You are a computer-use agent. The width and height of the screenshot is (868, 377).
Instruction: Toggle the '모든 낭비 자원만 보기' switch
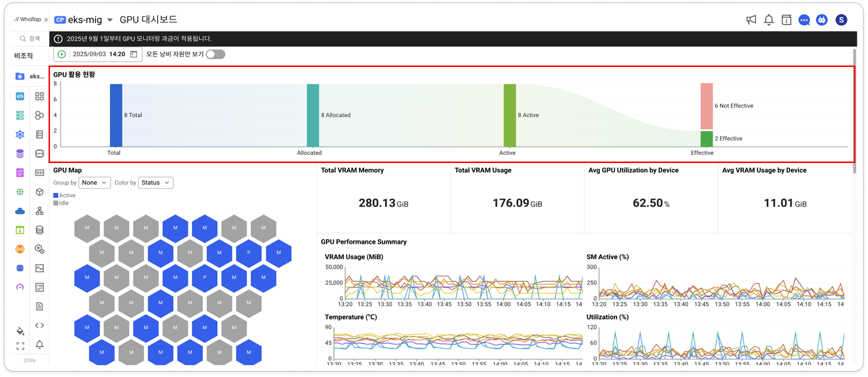(x=215, y=54)
